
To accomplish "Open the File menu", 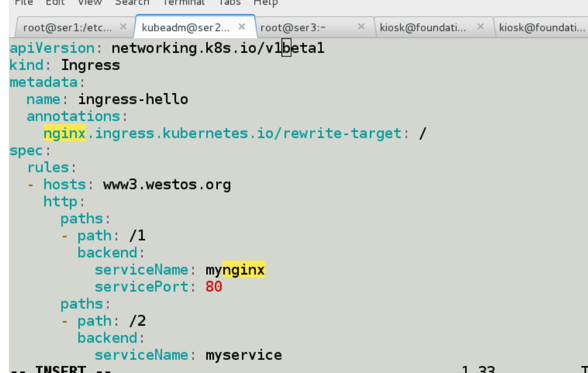I will 23,3.
